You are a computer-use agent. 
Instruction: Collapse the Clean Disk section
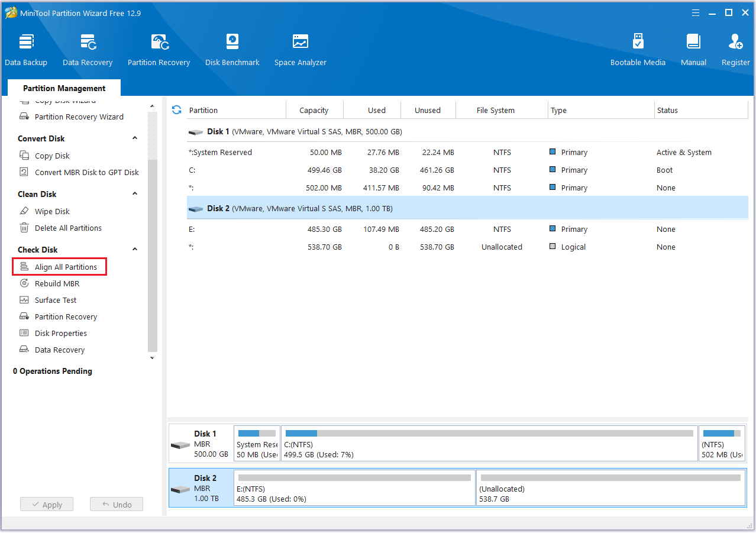pos(135,193)
